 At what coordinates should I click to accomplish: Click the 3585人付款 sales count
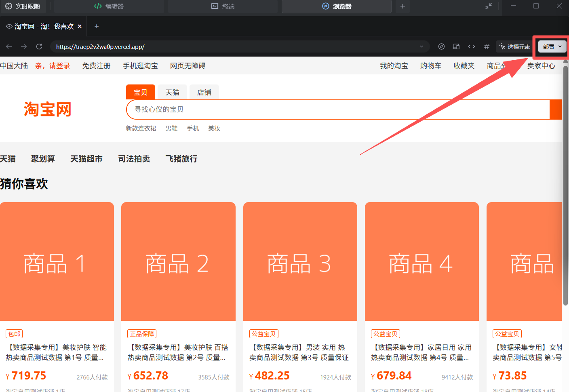[x=214, y=377]
